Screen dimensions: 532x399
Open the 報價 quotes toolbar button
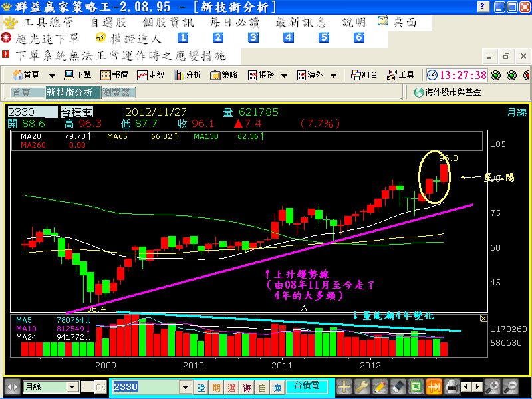tap(114, 75)
